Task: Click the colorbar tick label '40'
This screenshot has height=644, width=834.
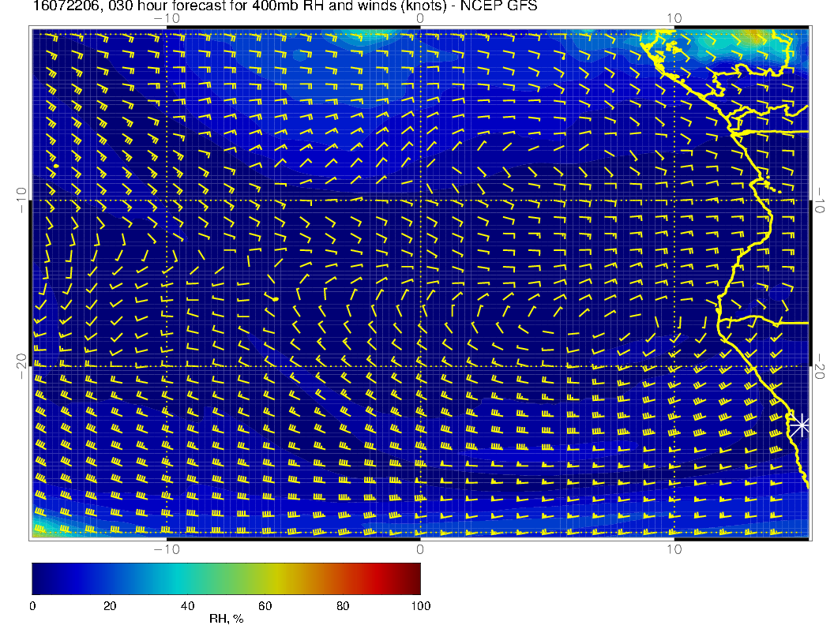Action: (x=187, y=606)
